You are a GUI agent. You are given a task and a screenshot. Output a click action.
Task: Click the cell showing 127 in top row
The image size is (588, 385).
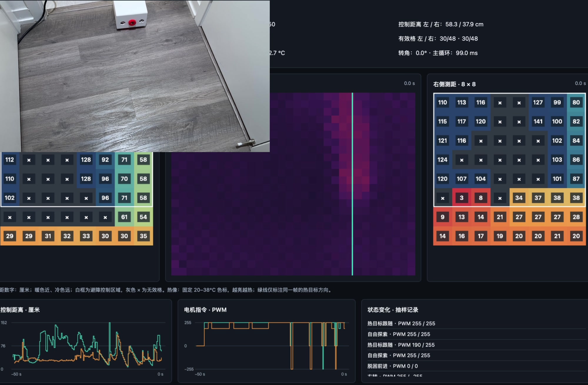538,102
